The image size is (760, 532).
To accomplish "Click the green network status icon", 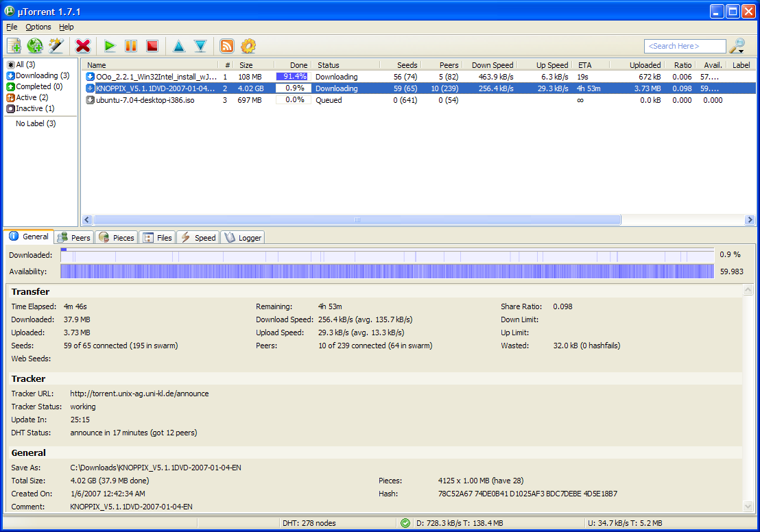I will pos(405,522).
